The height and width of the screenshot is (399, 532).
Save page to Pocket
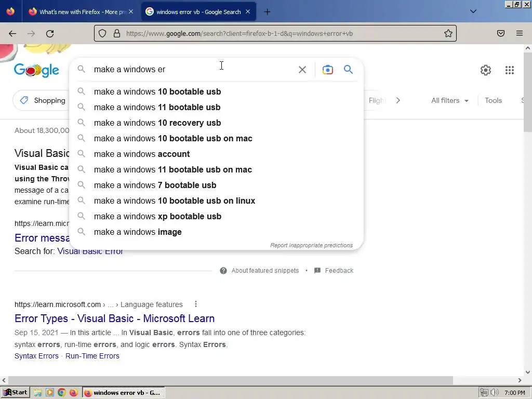point(501,33)
